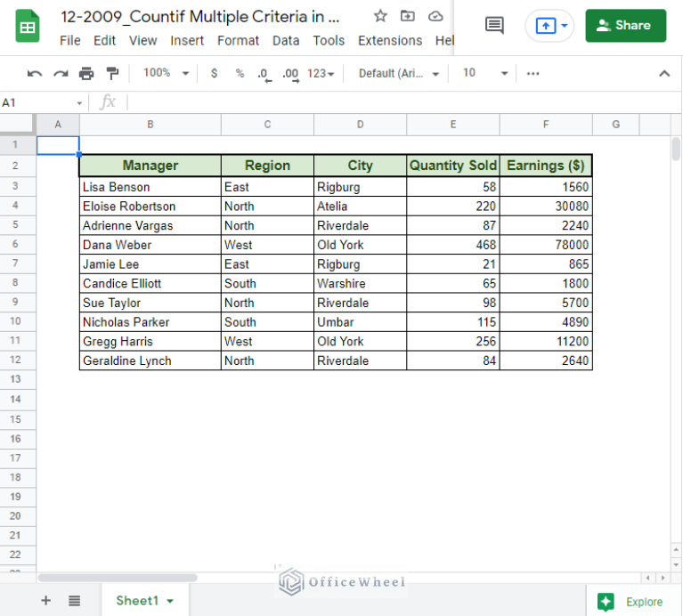Click the undo icon in toolbar
This screenshot has height=616, width=683.
coord(35,74)
